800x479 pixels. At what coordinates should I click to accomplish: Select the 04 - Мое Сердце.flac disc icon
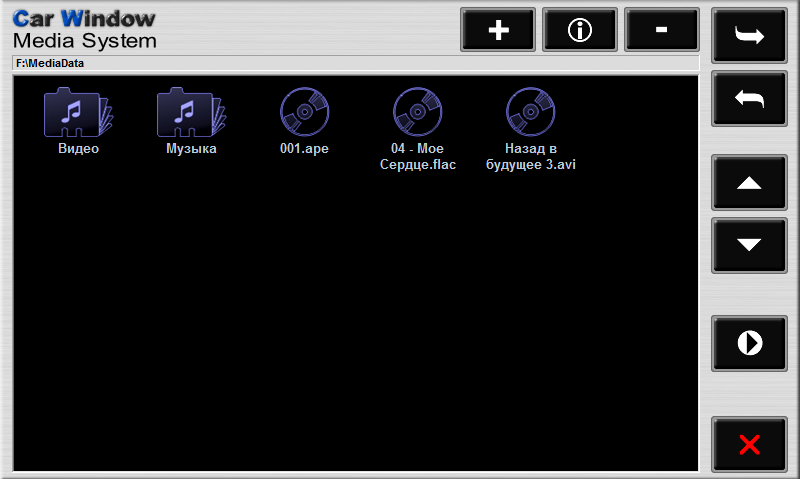click(x=417, y=112)
